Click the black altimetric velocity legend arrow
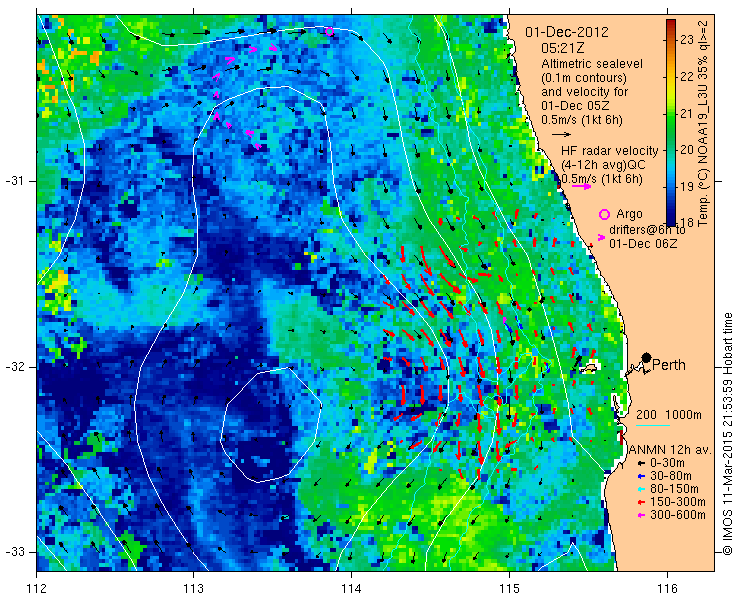The image size is (740, 600). click(x=561, y=135)
